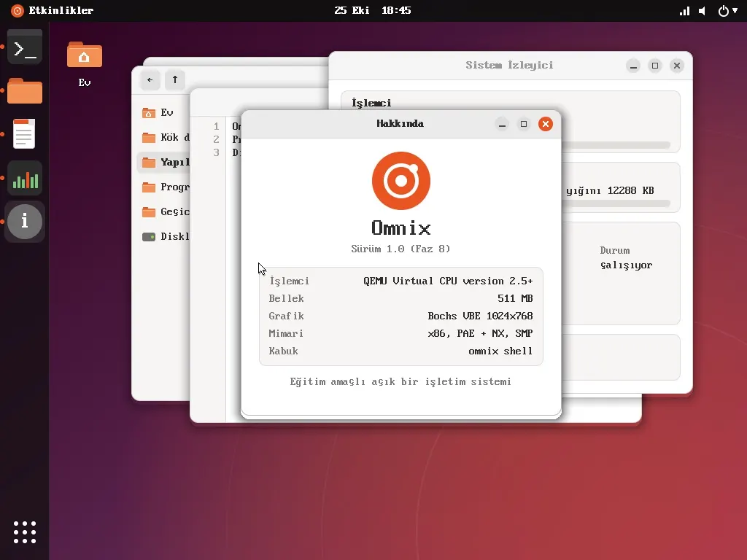Open the volume indicator
This screenshot has height=560, width=747.
(703, 10)
